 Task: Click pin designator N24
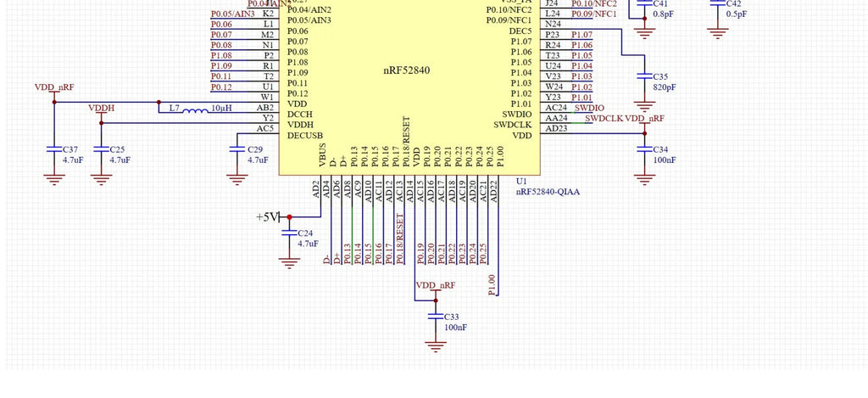click(553, 24)
